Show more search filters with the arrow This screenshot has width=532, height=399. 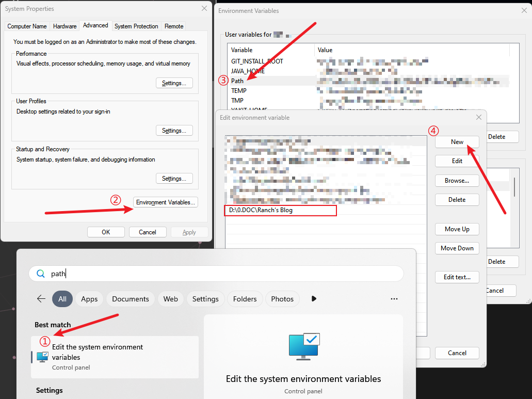(313, 299)
